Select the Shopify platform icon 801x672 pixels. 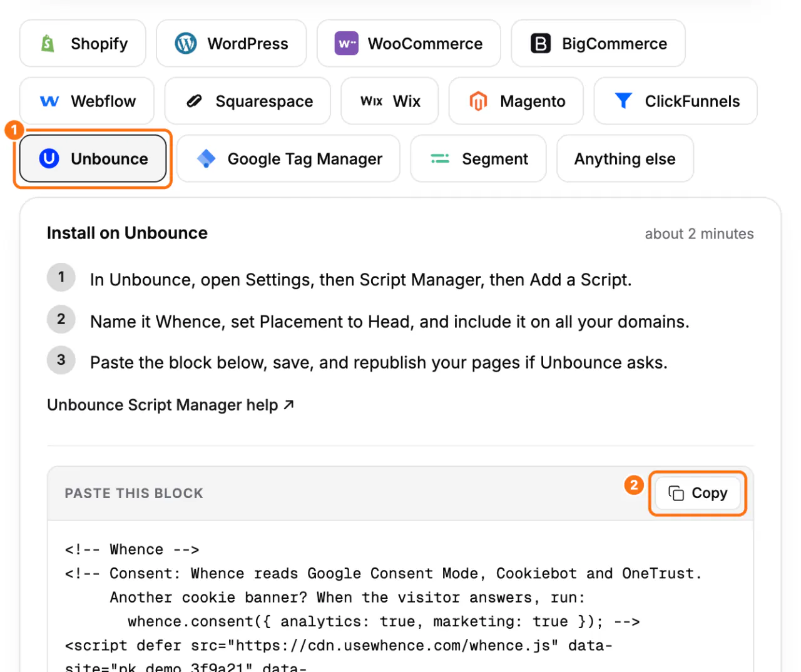48,44
